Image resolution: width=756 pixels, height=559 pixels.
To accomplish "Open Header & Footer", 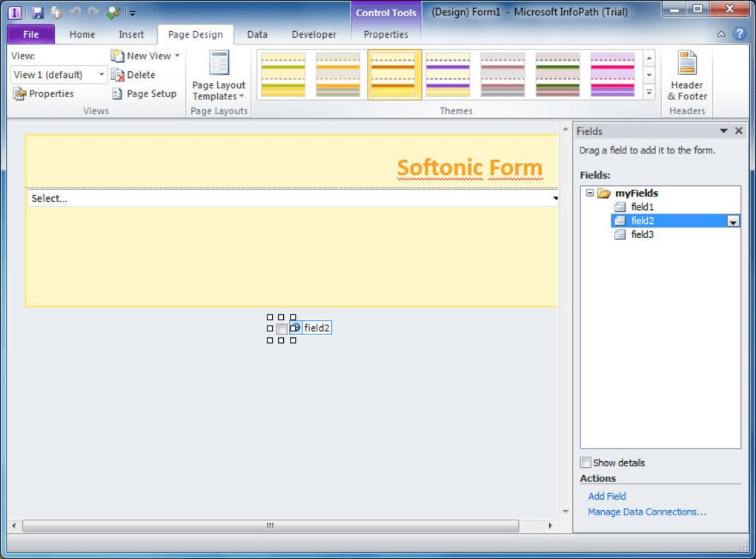I will point(687,75).
